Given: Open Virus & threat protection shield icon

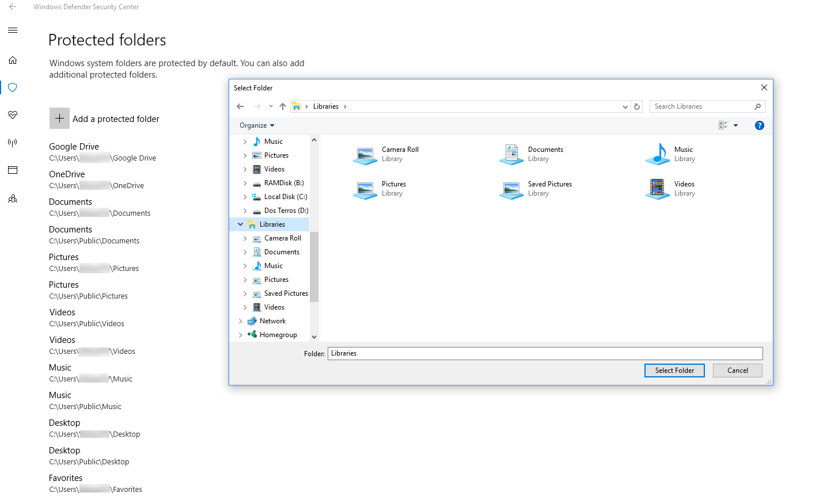Looking at the screenshot, I should tap(13, 87).
